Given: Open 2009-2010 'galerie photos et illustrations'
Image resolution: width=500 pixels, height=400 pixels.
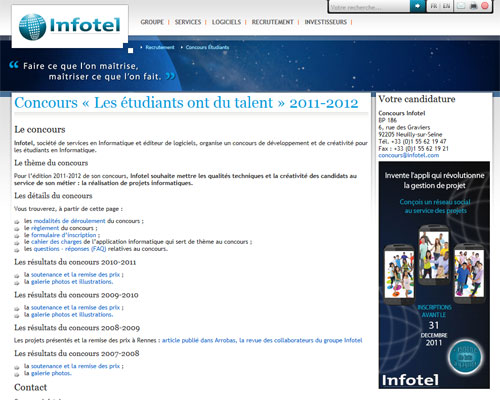Looking at the screenshot, I should (72, 315).
